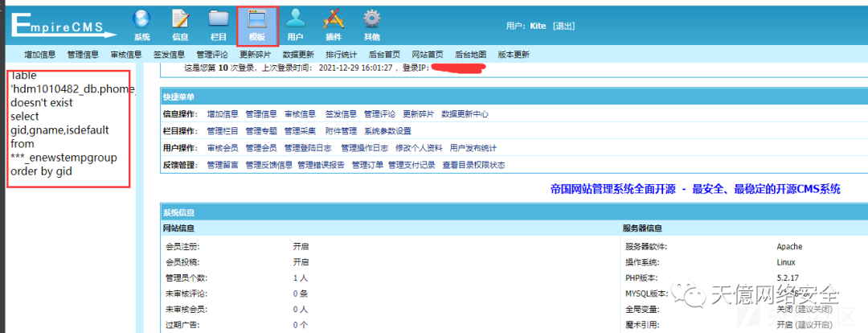Select 后台地图 in the top submenu

pyautogui.click(x=470, y=55)
